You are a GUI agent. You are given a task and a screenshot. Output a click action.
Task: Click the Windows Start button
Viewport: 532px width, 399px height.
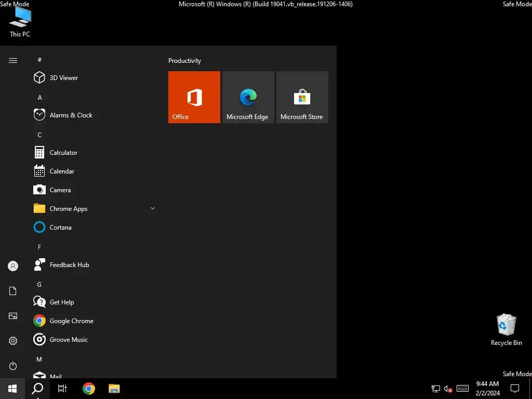coord(12,389)
